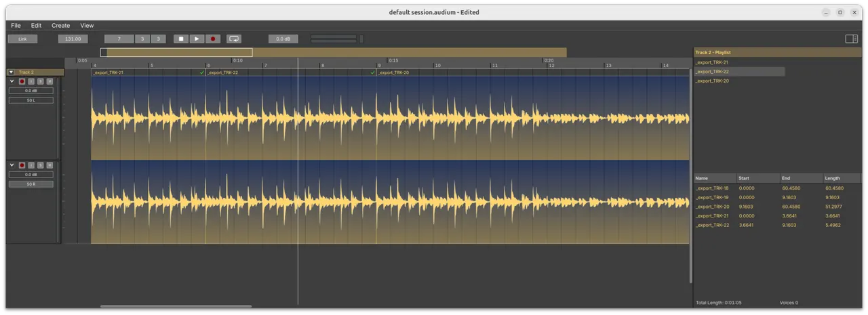Toggle the right side panel icon

(852, 39)
